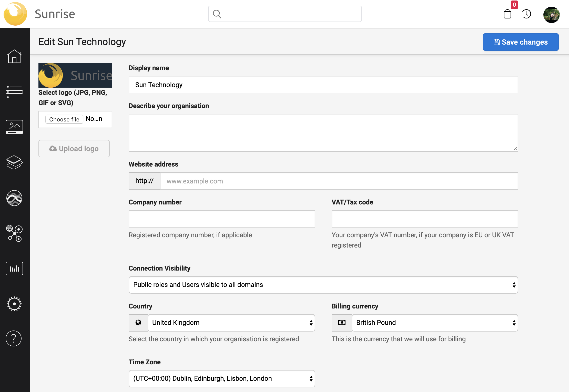Open the image gallery sidebar icon

click(14, 127)
